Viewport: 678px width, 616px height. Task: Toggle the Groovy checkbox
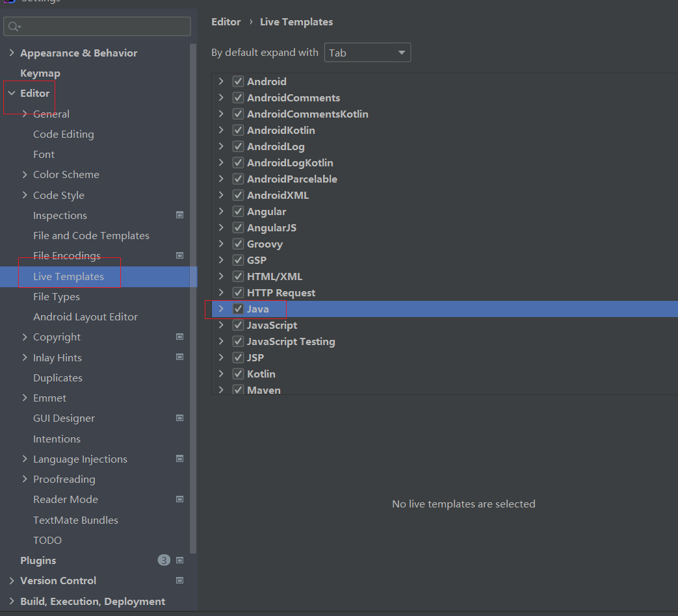point(238,244)
